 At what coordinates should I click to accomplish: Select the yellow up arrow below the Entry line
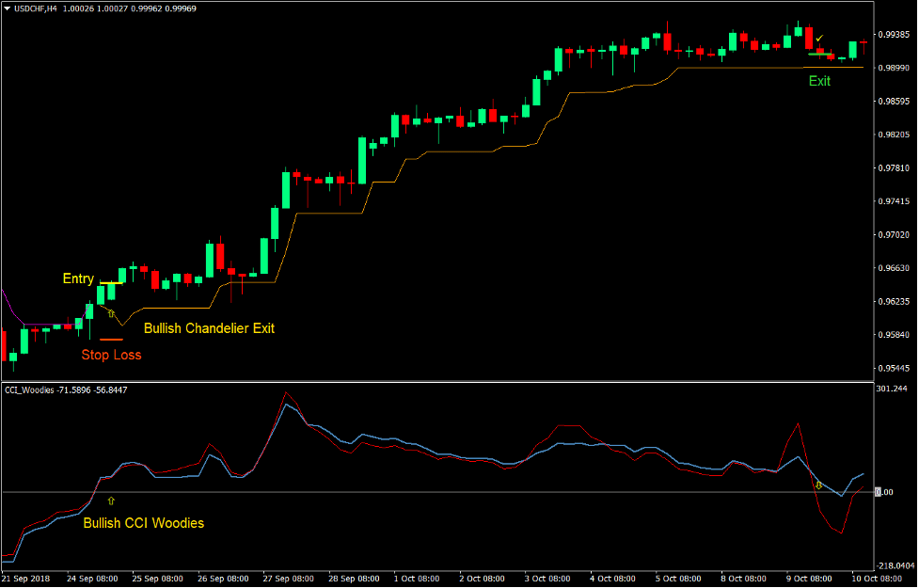111,311
